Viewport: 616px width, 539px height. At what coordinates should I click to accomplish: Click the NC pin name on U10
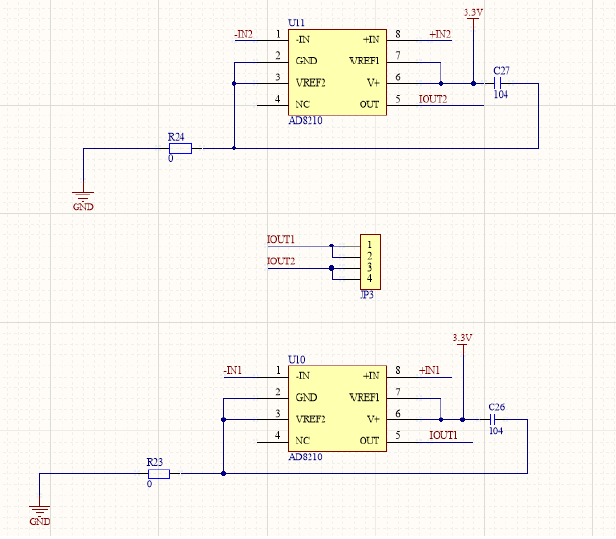pyautogui.click(x=302, y=441)
